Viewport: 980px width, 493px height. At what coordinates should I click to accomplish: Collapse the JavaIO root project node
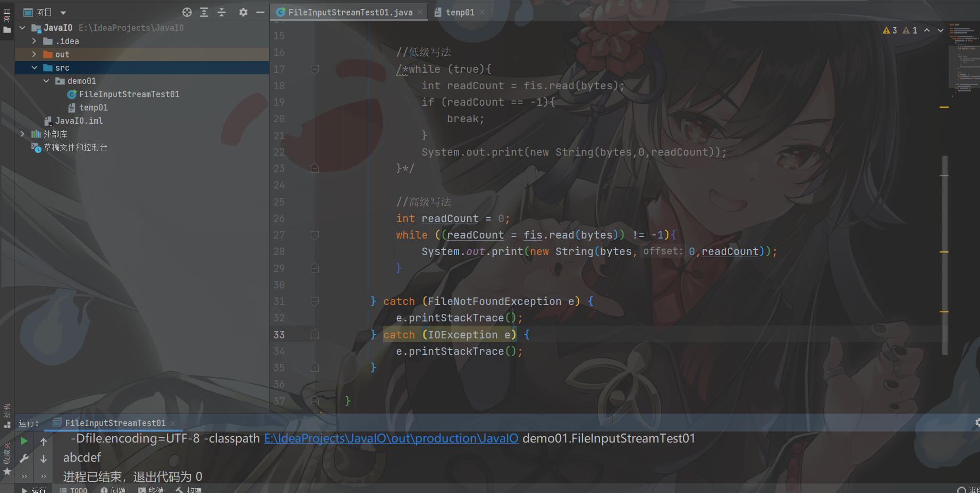pos(22,28)
